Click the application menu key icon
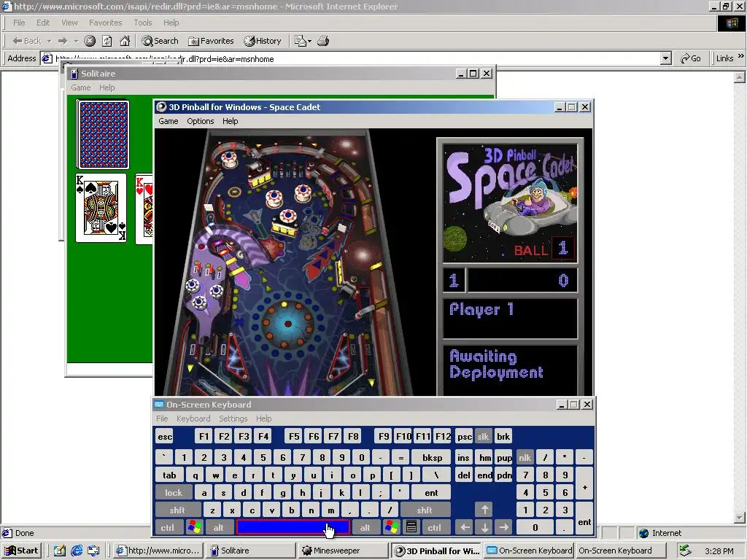The image size is (747, 560). click(x=411, y=528)
